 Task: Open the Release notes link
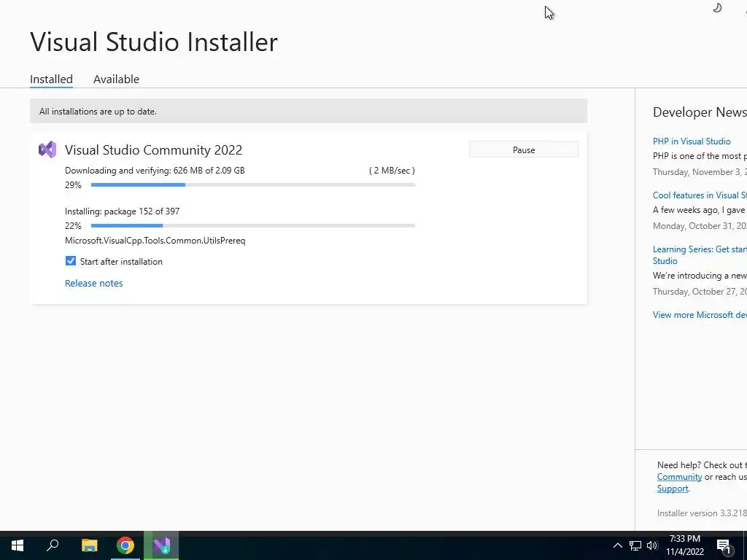point(94,283)
